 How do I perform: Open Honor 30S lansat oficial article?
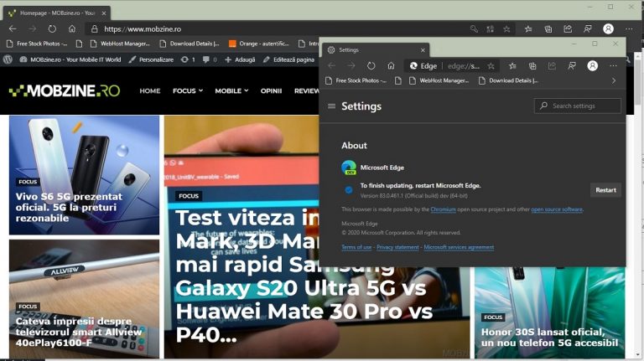coord(549,338)
